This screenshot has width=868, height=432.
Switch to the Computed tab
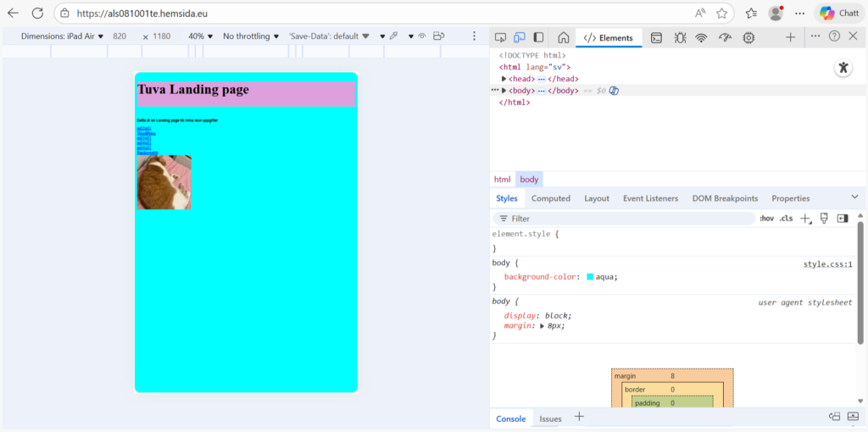[550, 198]
